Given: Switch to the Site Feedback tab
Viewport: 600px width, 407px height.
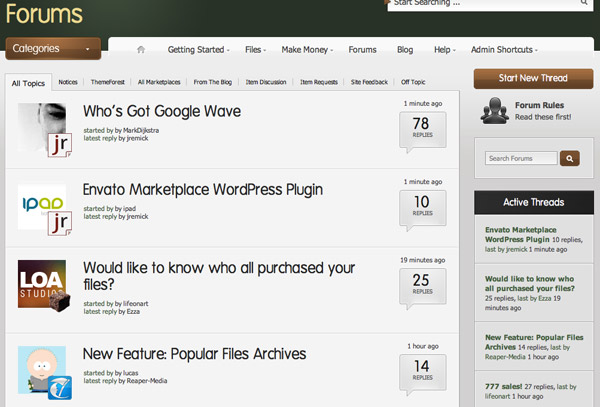Looking at the screenshot, I should 369,82.
